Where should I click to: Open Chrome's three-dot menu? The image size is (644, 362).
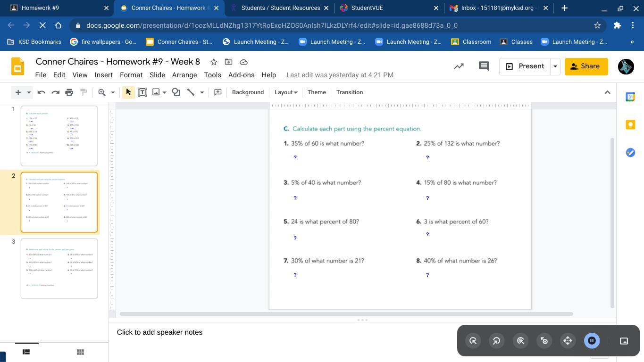point(633,25)
